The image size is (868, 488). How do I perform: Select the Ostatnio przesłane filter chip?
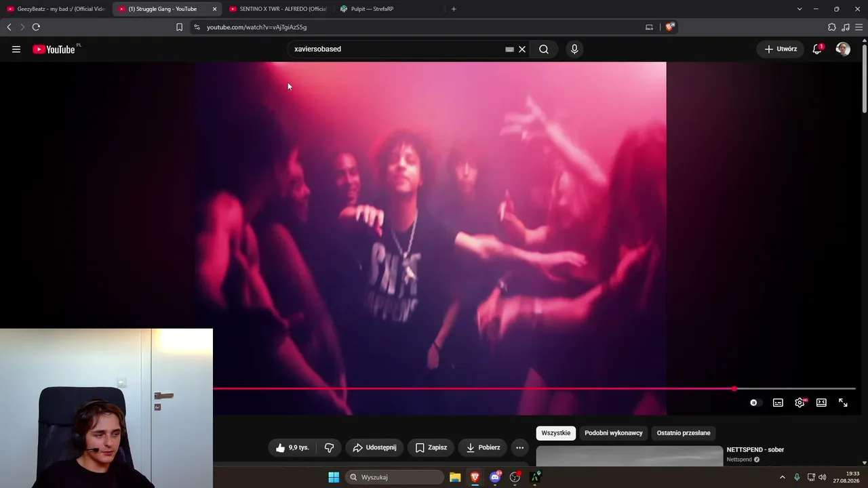684,433
